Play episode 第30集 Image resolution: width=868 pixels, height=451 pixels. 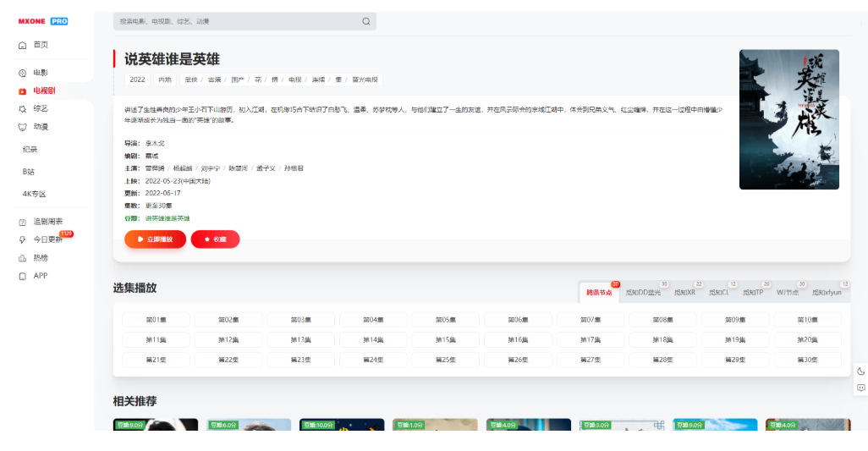tap(807, 360)
